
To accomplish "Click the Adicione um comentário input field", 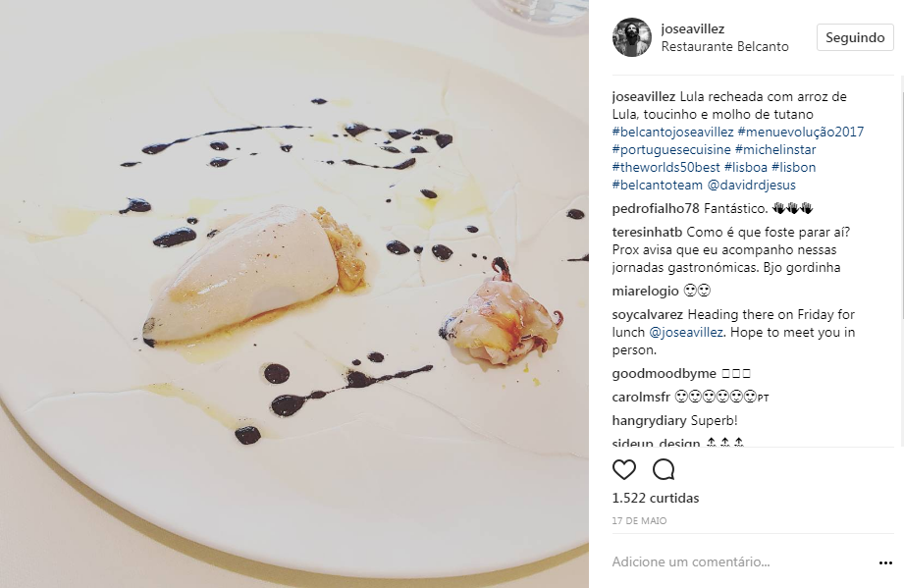I will [x=741, y=562].
